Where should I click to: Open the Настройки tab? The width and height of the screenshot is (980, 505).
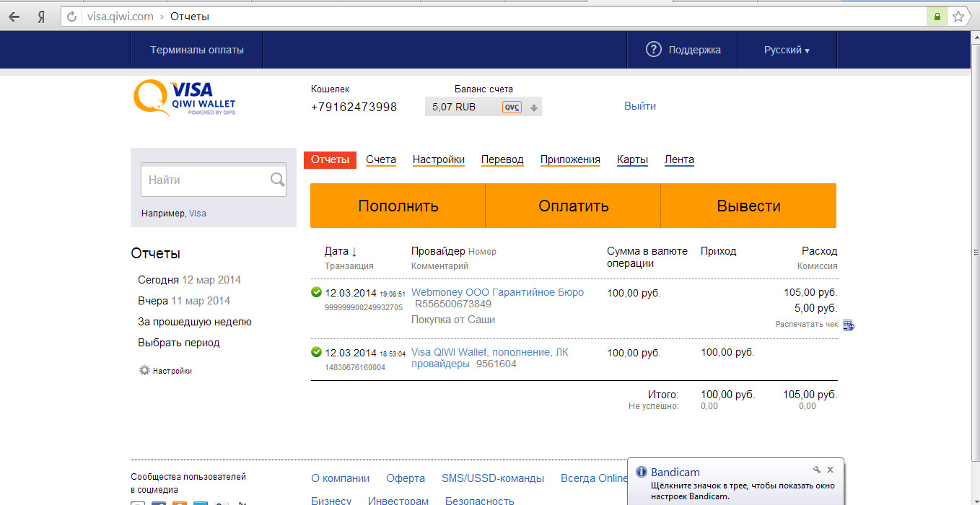[x=439, y=159]
